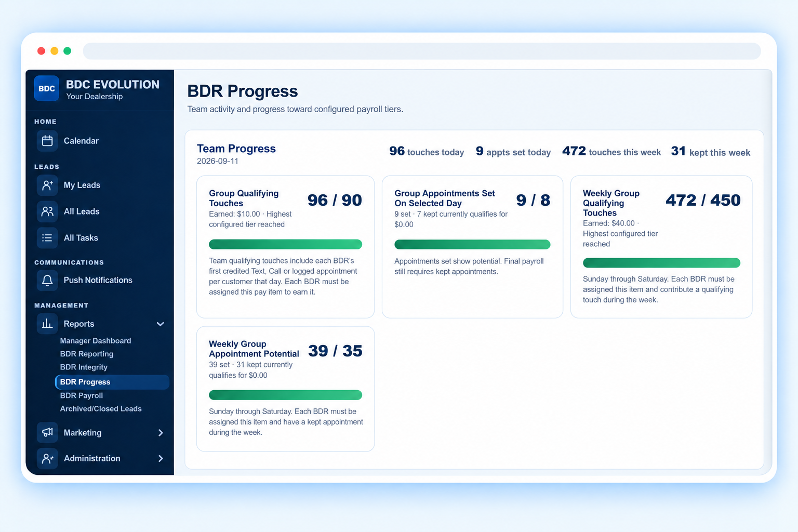Select the BDR Progress menu item
Screen dimensions: 798x532
tap(112, 382)
